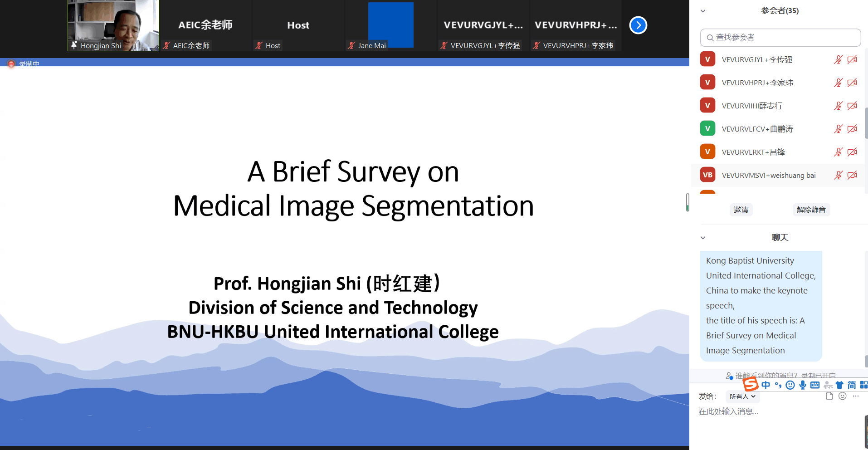Click the file attachment icon in chat
The image size is (868, 450).
tap(829, 396)
